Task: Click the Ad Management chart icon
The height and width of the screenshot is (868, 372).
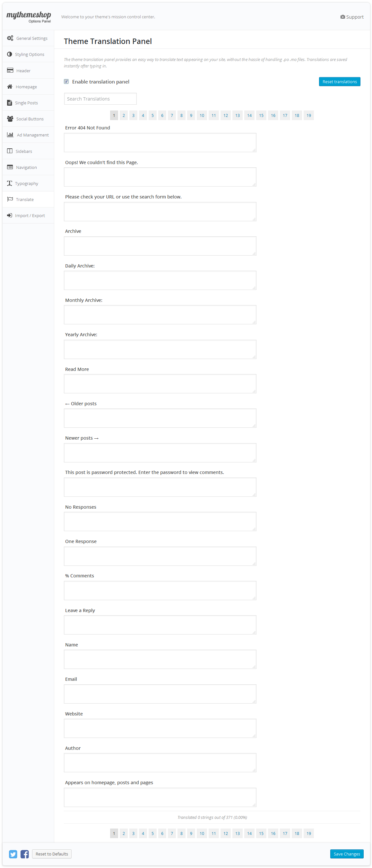Action: 11,135
